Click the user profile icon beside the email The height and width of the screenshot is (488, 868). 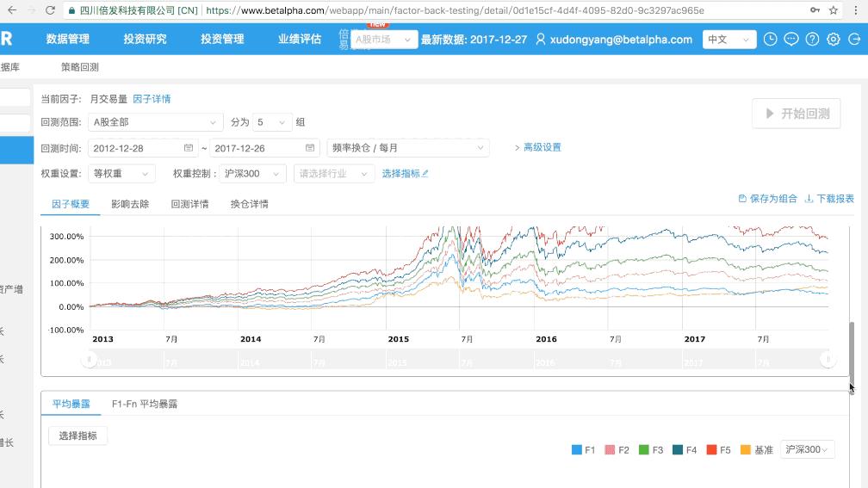[541, 40]
